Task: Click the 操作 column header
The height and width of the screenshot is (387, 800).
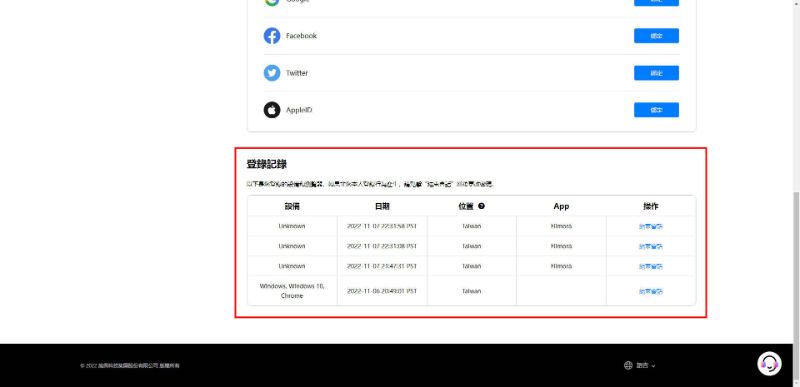Action: click(x=651, y=206)
